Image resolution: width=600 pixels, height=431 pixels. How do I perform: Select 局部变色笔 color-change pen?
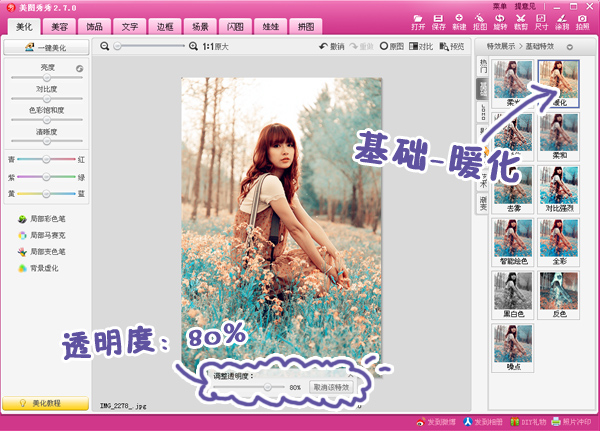pos(42,252)
